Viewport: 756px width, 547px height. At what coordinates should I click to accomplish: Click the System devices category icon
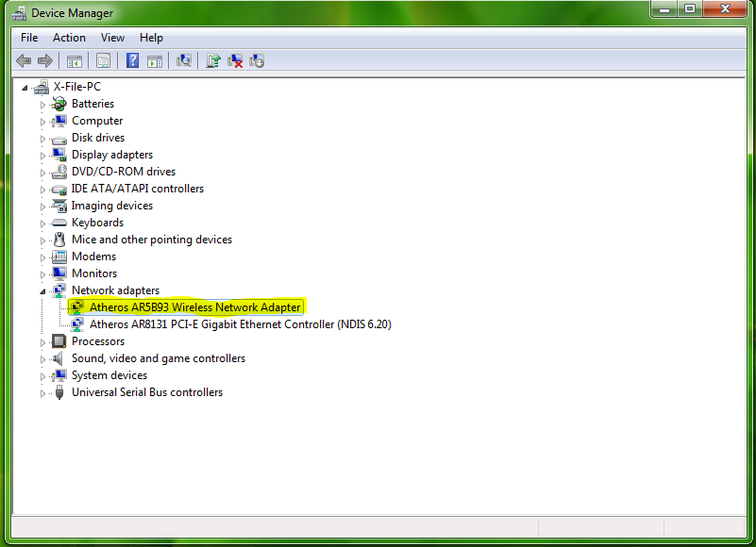(59, 375)
